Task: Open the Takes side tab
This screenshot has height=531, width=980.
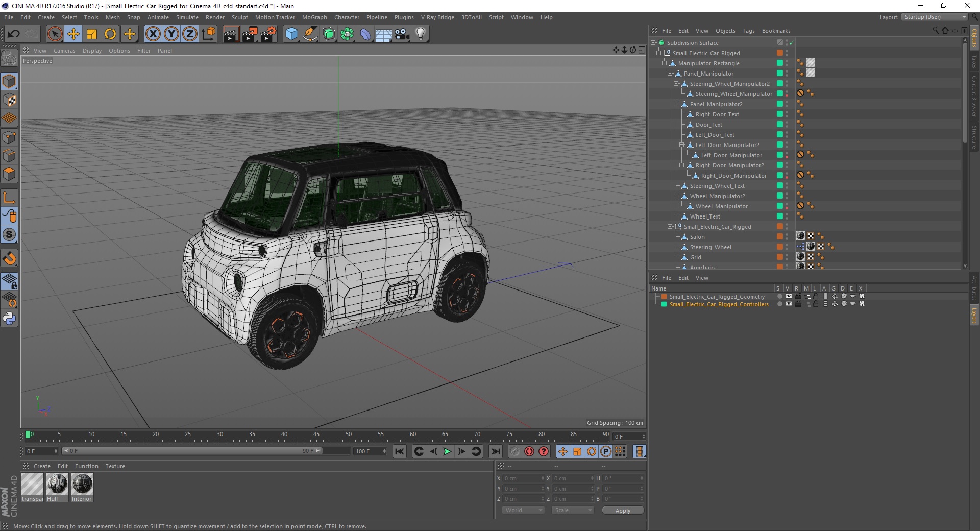Action: click(974, 61)
